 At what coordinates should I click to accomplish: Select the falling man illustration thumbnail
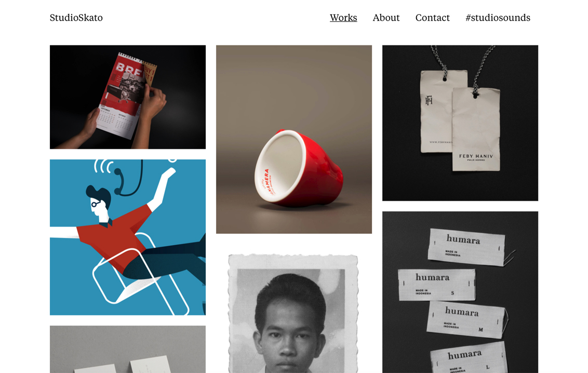[127, 237]
